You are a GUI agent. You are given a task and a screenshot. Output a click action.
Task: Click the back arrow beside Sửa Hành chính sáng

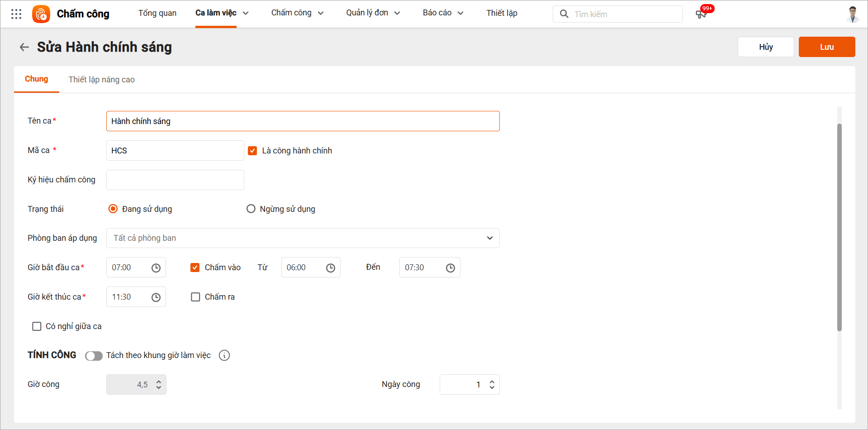(24, 47)
